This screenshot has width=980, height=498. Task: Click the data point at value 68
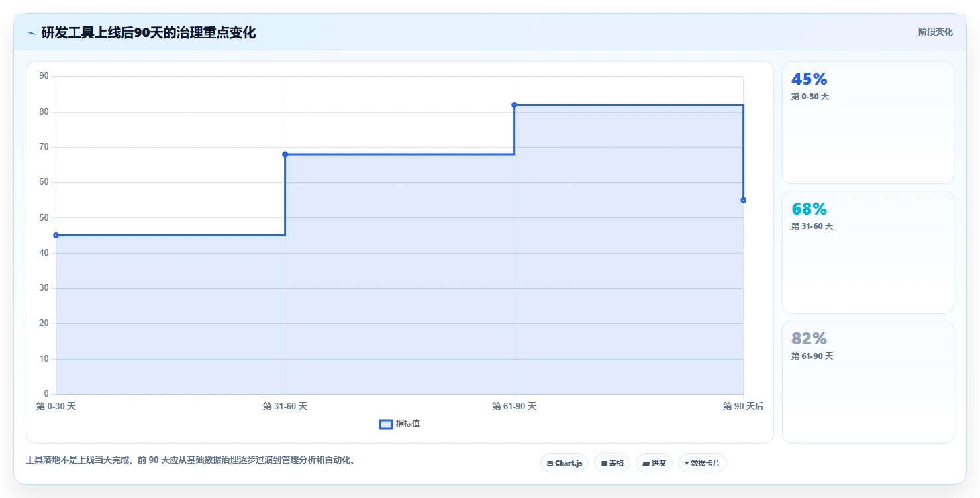pyautogui.click(x=285, y=154)
